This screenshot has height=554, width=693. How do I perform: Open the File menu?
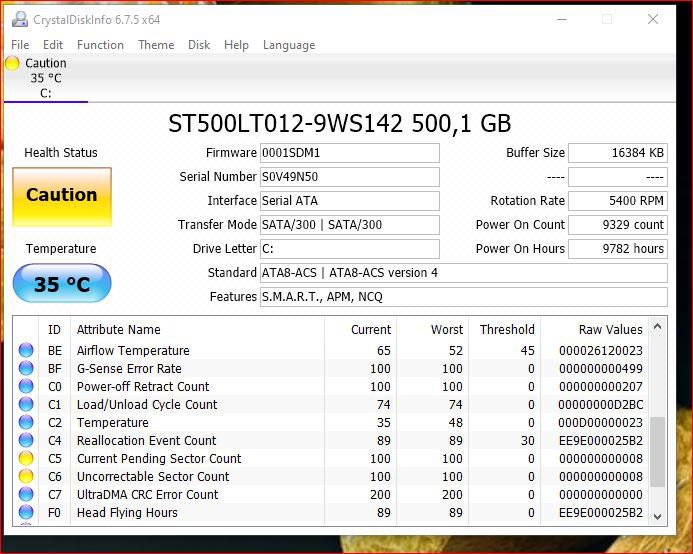coord(20,45)
